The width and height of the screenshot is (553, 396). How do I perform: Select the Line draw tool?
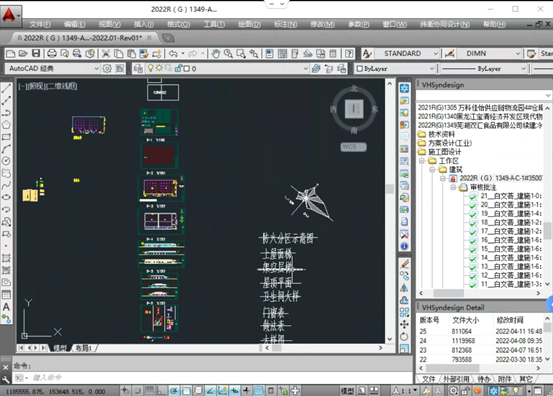(6, 88)
